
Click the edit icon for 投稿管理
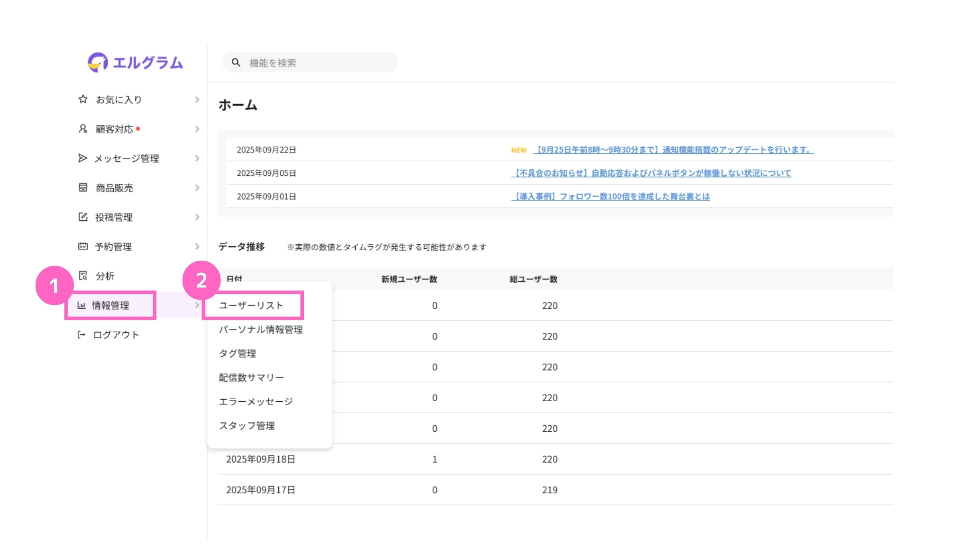pos(83,217)
